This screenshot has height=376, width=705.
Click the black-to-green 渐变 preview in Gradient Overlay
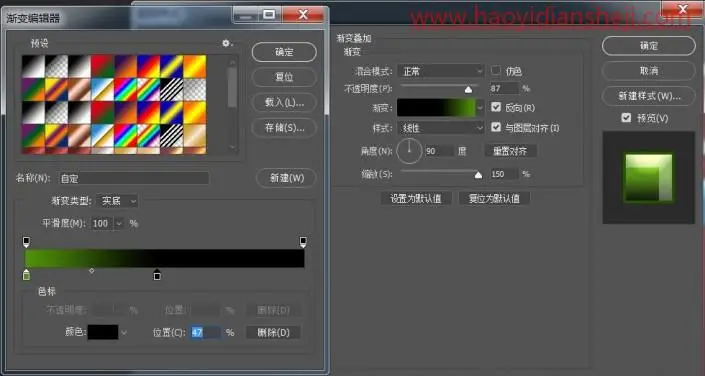point(436,108)
